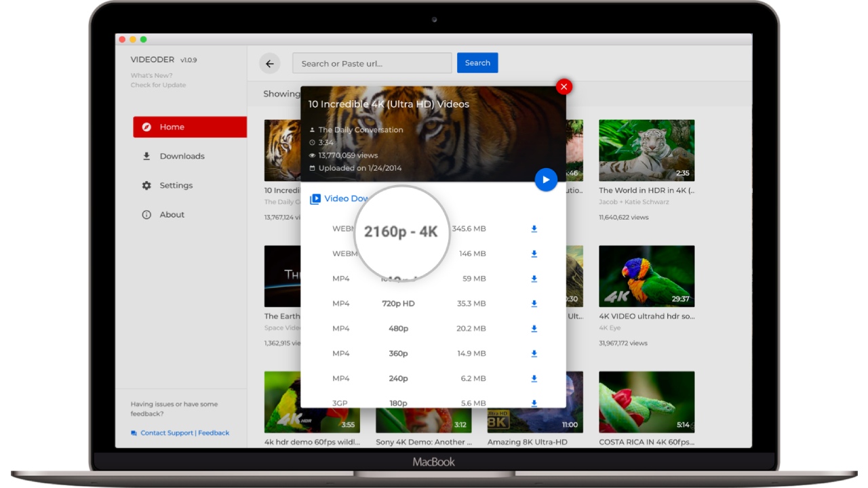Click The World in HDR in 4K title
Screen dimensions: 868x488
[646, 190]
